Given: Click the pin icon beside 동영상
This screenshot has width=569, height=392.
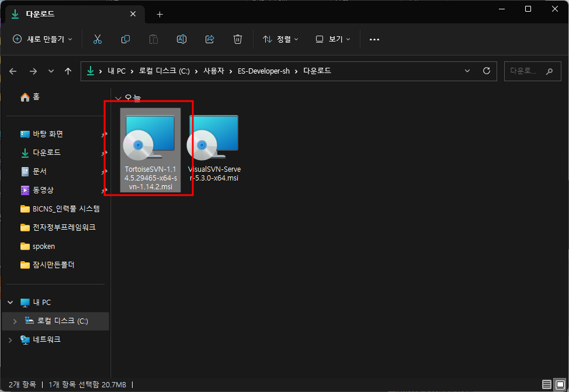Looking at the screenshot, I should coord(104,190).
